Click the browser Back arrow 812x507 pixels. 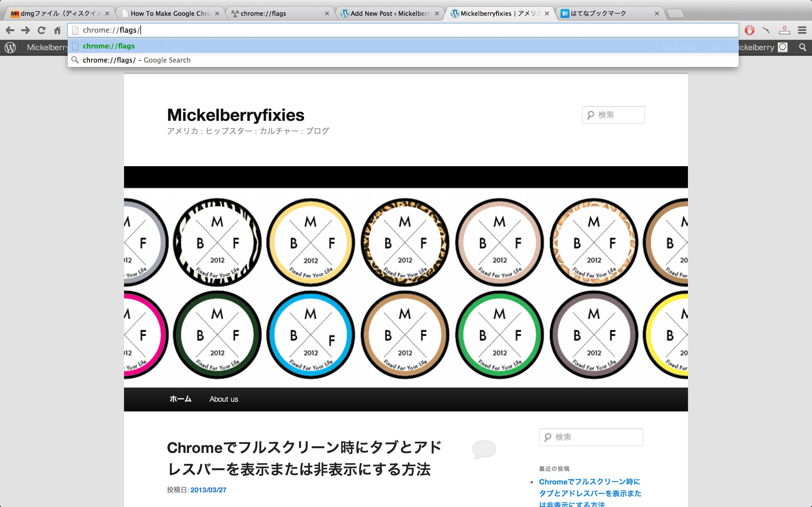[10, 30]
